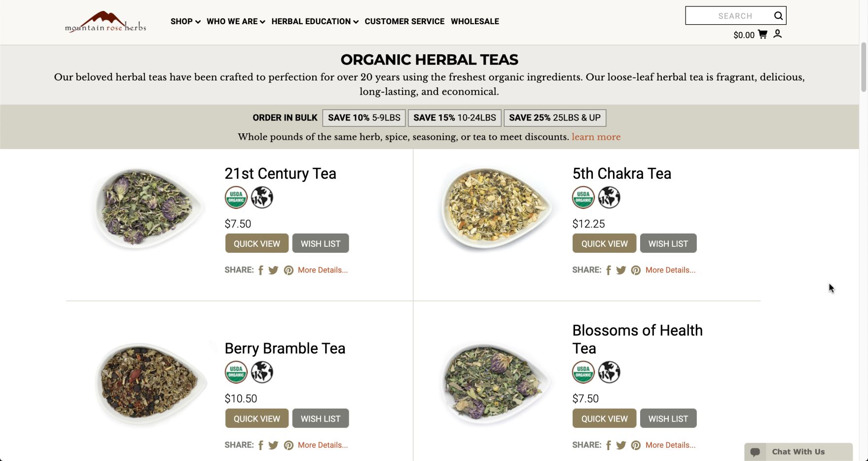Share 5th Chakra Tea on Twitter
This screenshot has width=868, height=461.
coord(621,270)
